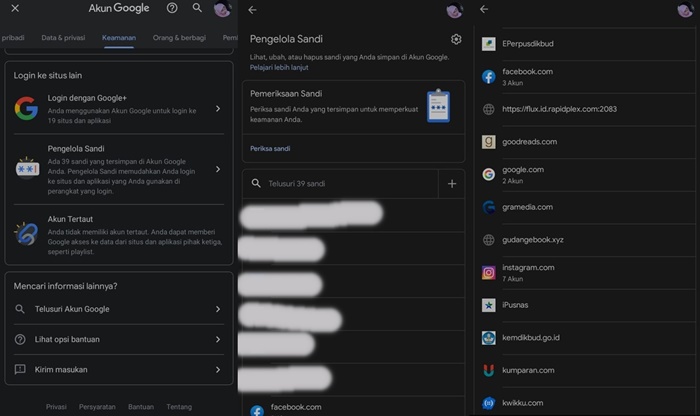Tap the search icon next to Akun Google
700x416 pixels.
[197, 8]
